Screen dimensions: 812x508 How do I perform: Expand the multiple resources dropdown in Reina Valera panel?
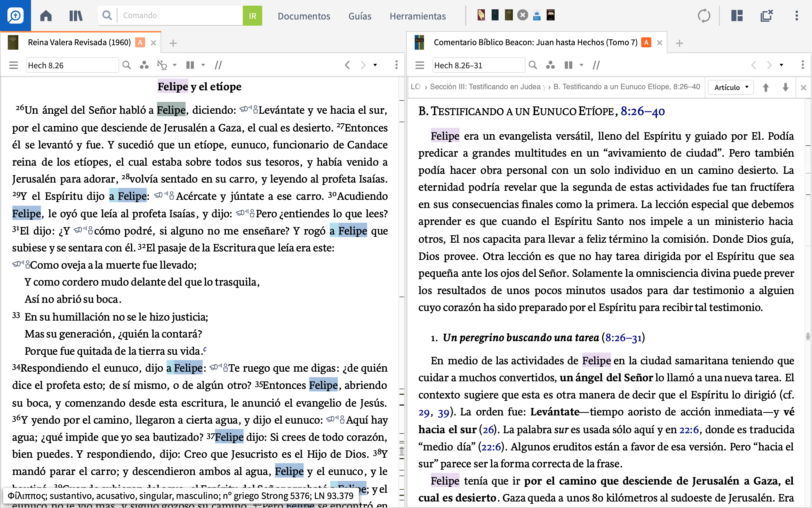point(203,65)
